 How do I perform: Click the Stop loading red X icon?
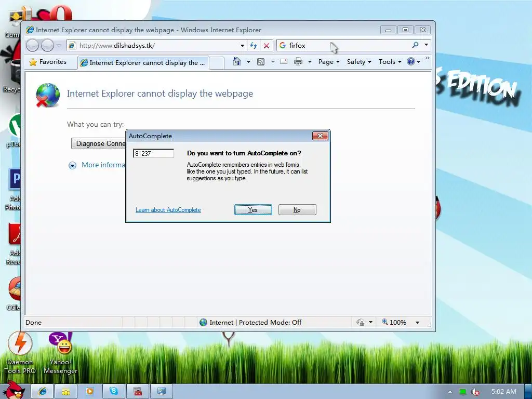267,46
